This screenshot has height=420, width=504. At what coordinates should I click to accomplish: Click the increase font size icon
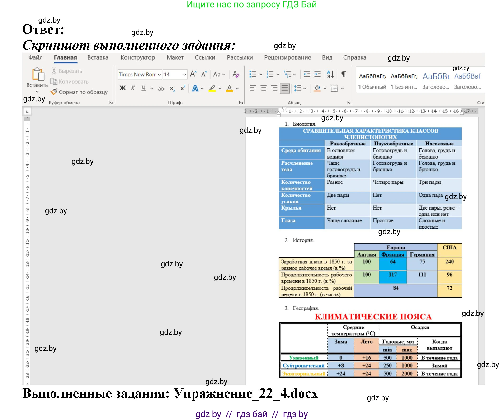[193, 74]
